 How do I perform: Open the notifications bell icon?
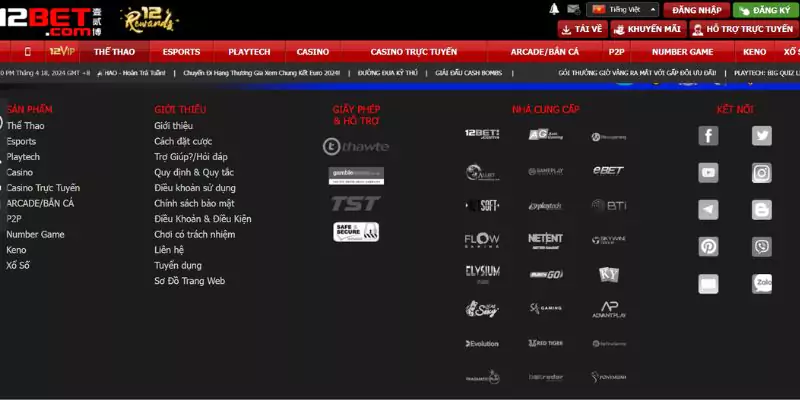[x=554, y=9]
